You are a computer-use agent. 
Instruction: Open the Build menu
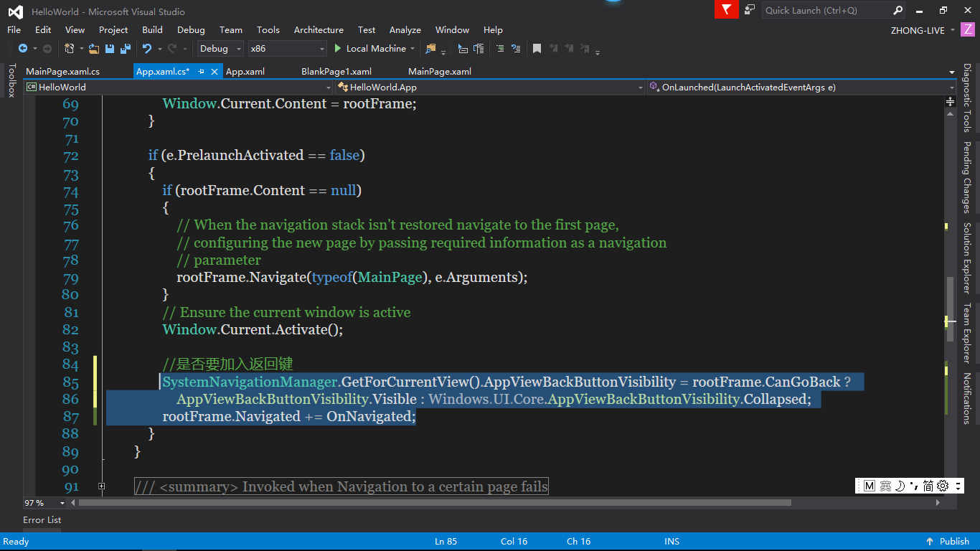click(x=152, y=30)
